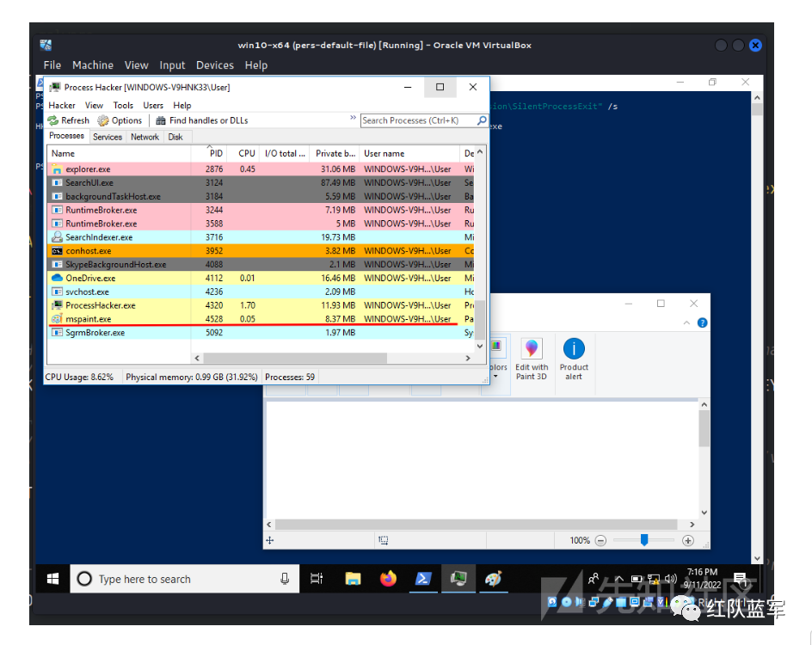
Task: Click the conhost.exe console icon
Action: click(57, 251)
